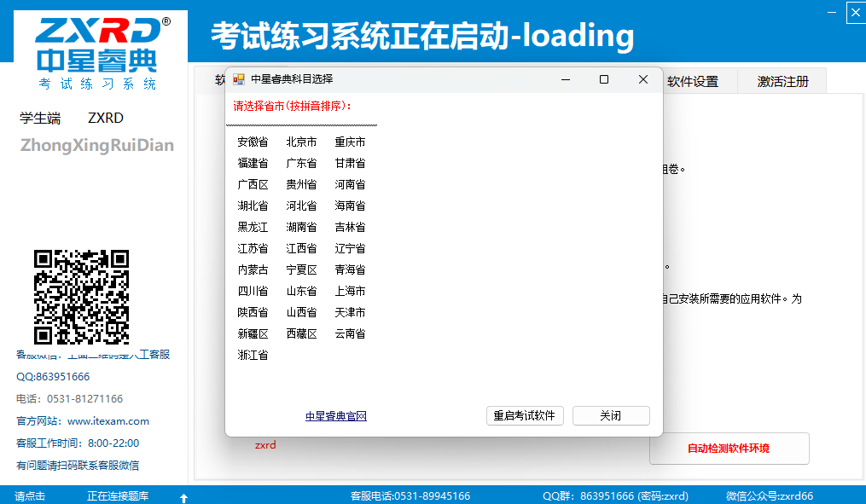
Task: Open the 激活注册 tab
Action: click(x=782, y=80)
